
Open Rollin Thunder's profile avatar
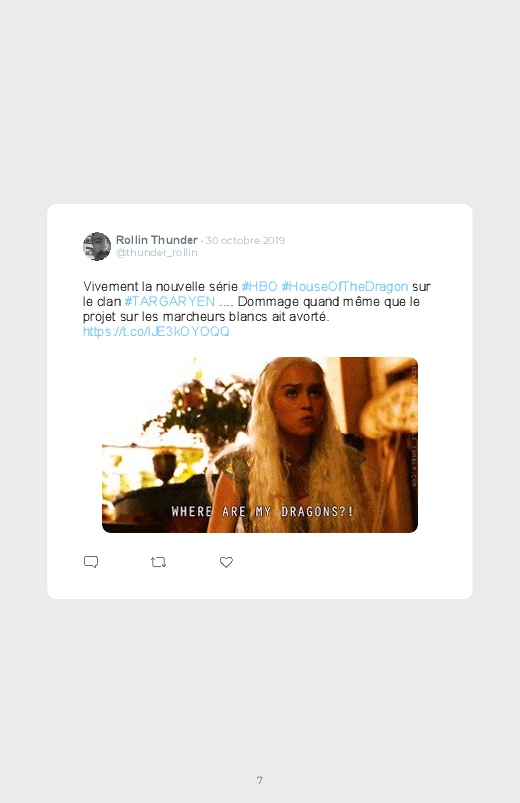97,246
